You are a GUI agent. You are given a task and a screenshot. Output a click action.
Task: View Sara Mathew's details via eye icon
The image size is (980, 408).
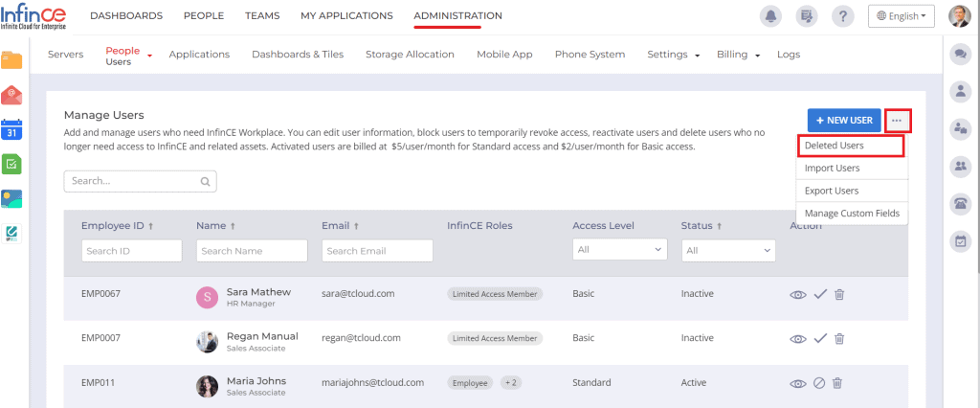point(798,293)
